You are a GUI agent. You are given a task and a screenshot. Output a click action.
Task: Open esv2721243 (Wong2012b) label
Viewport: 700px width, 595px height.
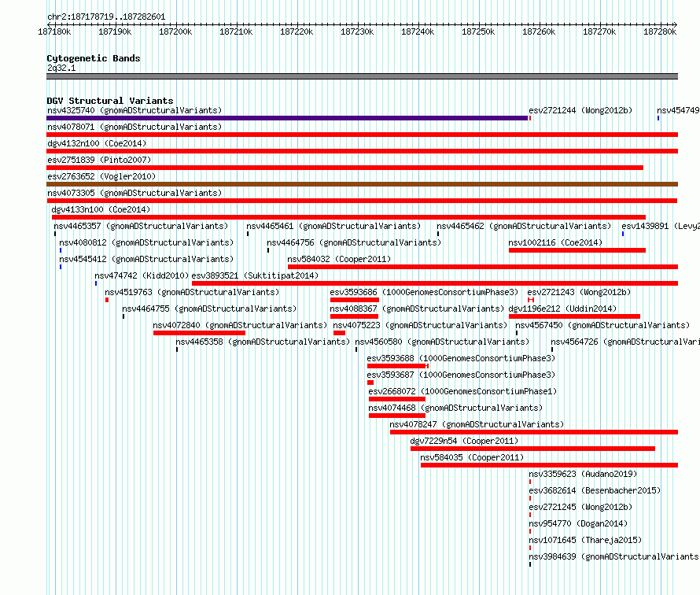tap(579, 292)
